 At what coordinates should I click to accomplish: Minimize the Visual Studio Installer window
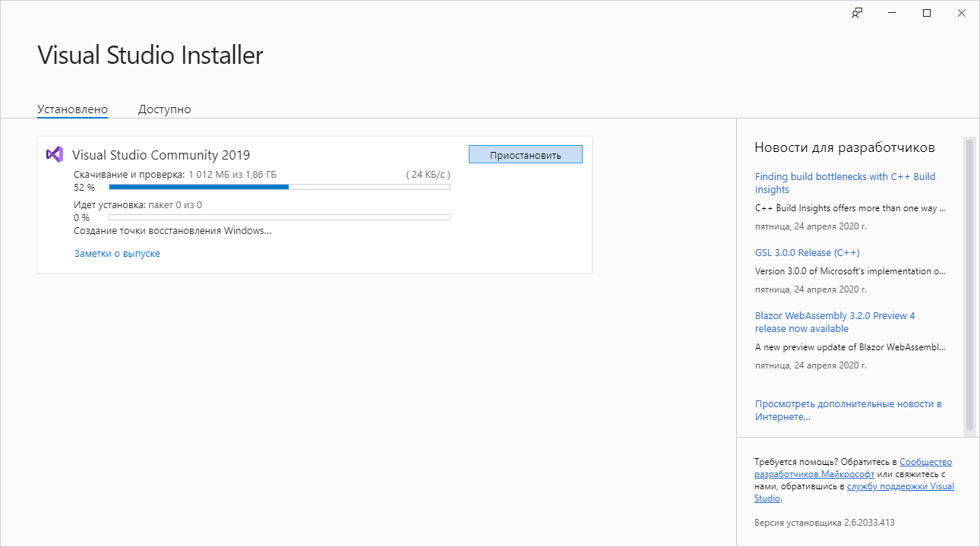pos(892,13)
